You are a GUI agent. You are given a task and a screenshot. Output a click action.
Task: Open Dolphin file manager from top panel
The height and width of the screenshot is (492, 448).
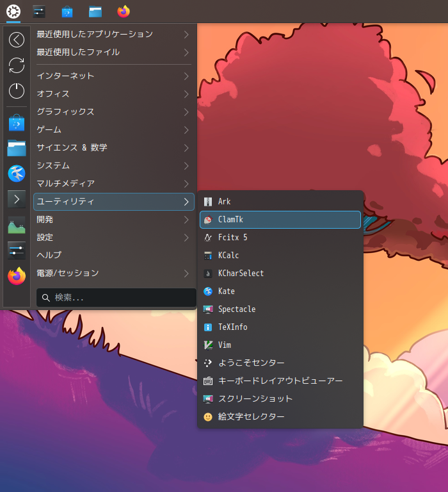tap(95, 12)
